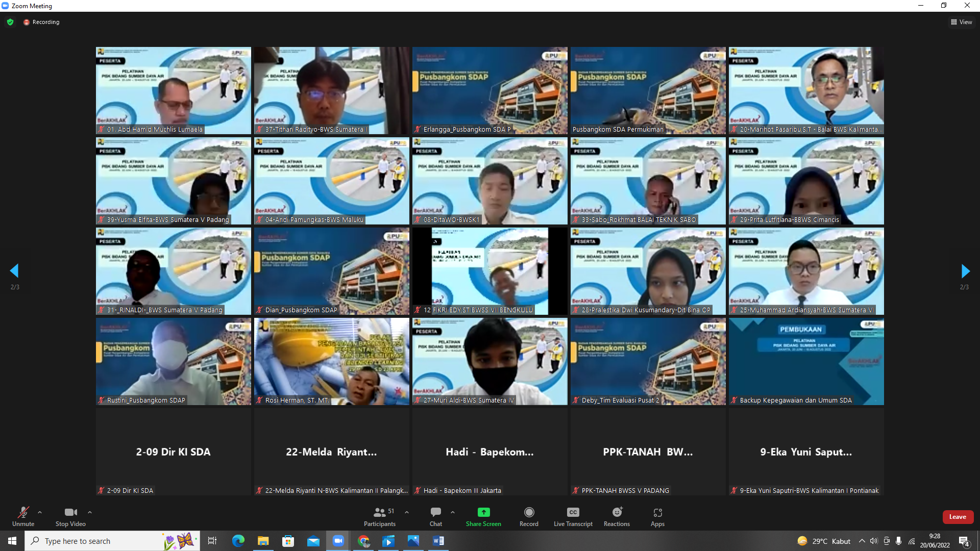
Task: Click the red Leave button
Action: [x=958, y=517]
